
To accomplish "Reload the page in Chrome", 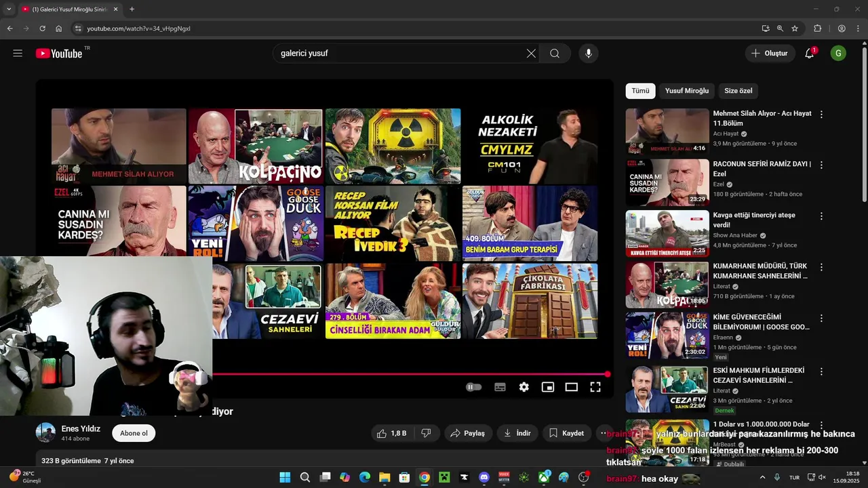I will pos(42,28).
